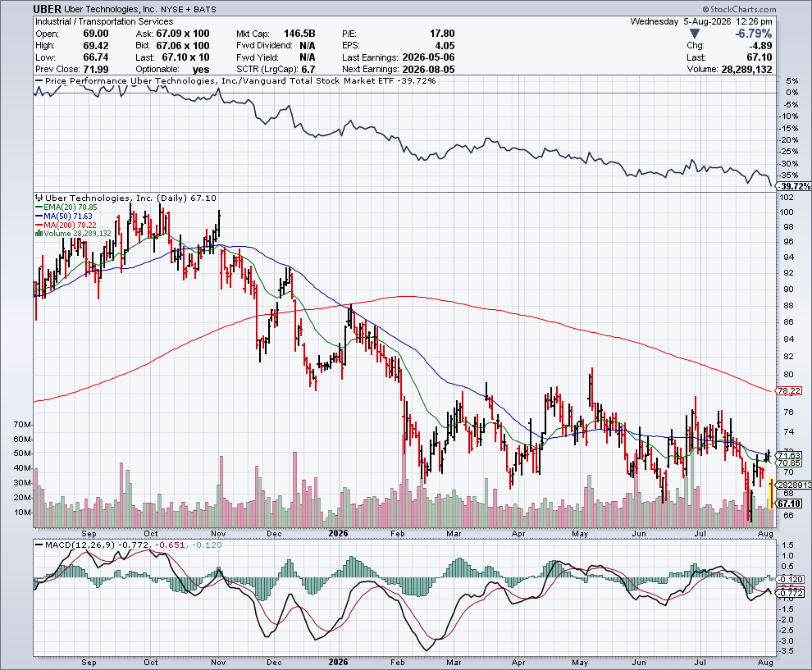
Task: Click the 2026 year label on price axis
Action: 338,533
